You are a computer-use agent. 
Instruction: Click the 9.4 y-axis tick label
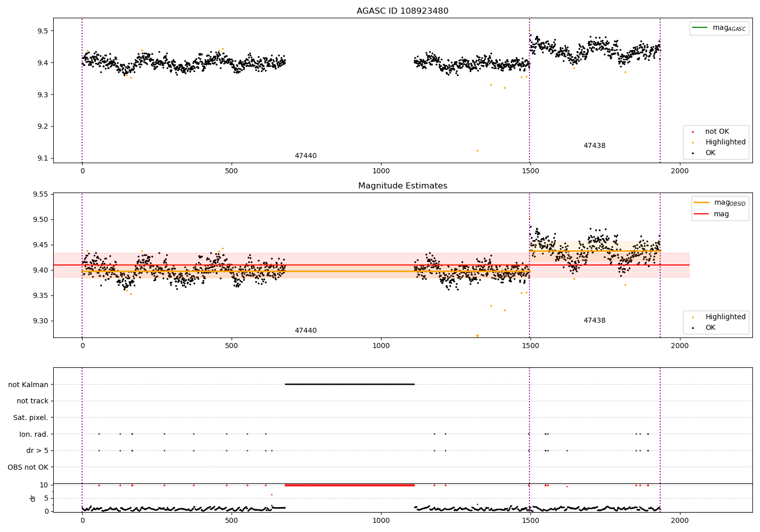43,63
